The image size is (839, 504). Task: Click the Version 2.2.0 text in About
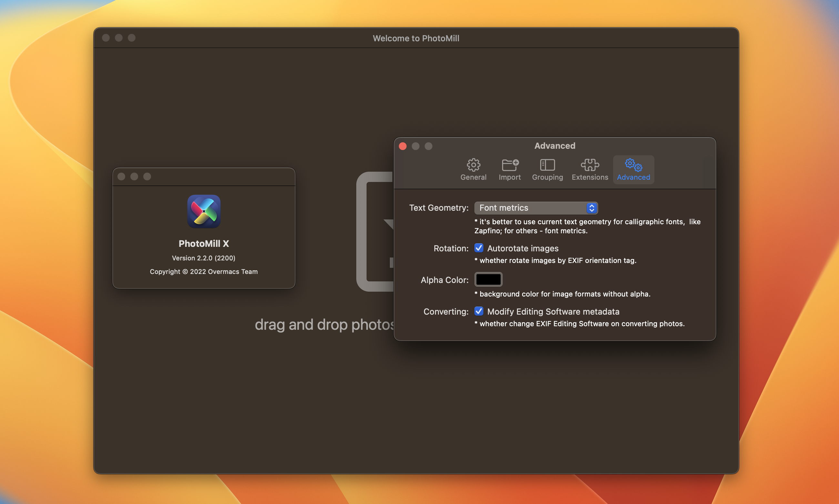click(x=204, y=258)
